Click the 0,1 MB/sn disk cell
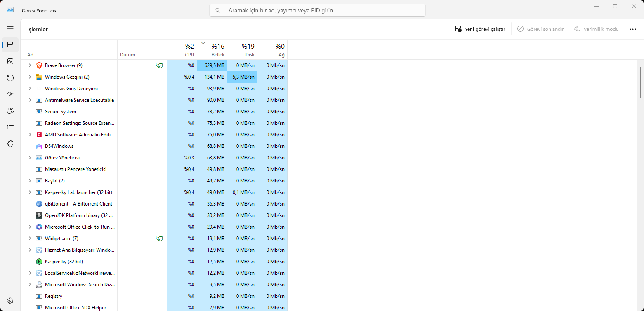644x311 pixels. [x=242, y=192]
